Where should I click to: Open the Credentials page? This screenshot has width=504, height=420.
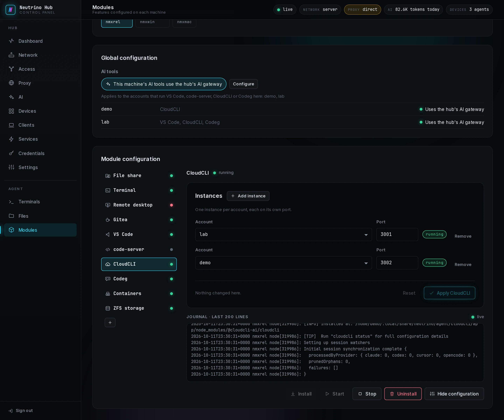pos(40,153)
